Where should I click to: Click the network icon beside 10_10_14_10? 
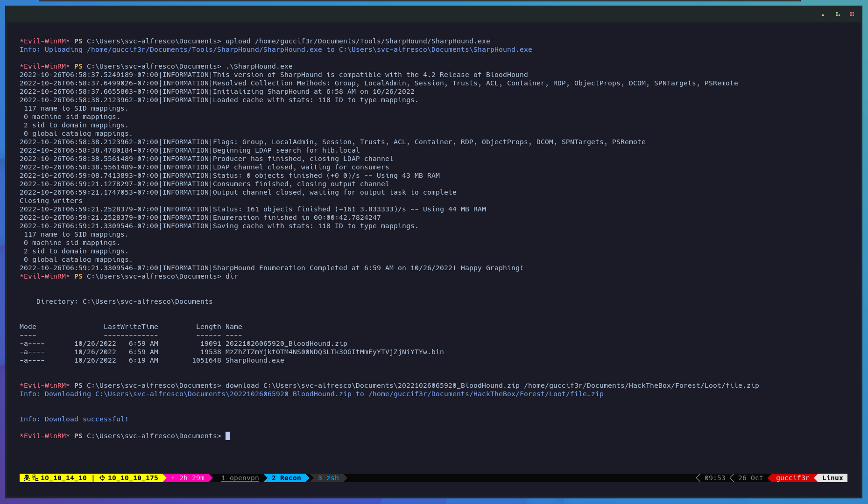pyautogui.click(x=35, y=478)
